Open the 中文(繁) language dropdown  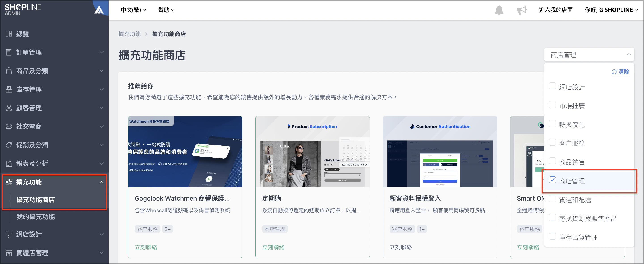pos(133,10)
